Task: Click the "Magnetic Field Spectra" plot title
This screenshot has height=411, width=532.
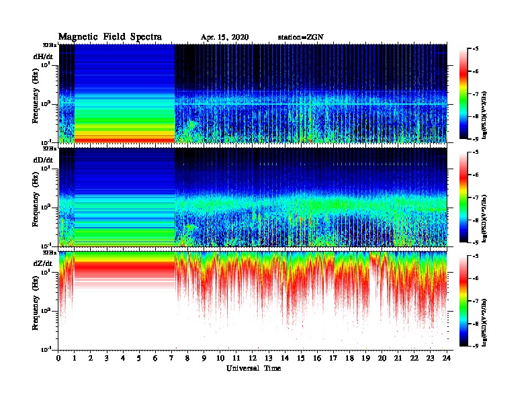Action: pos(110,37)
